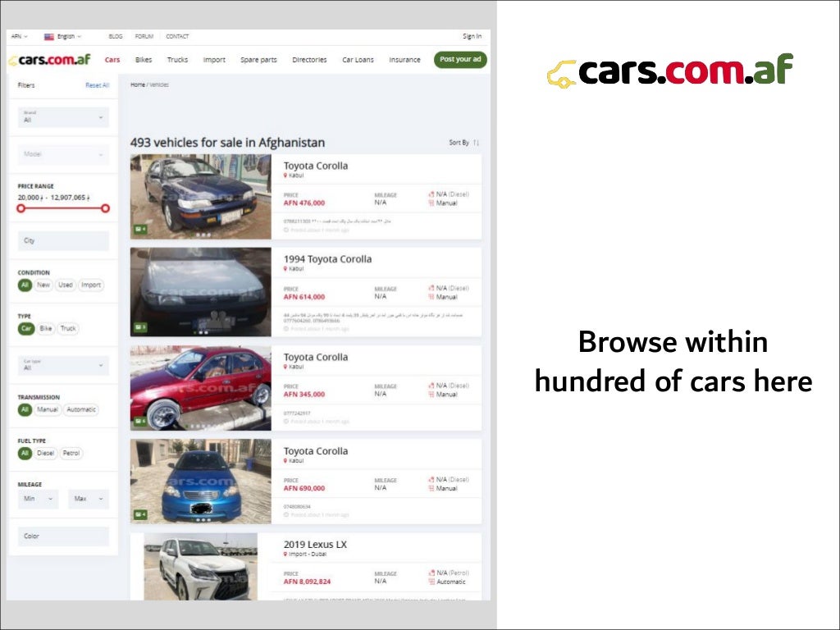
Task: Select the All condition option
Action: click(x=25, y=285)
